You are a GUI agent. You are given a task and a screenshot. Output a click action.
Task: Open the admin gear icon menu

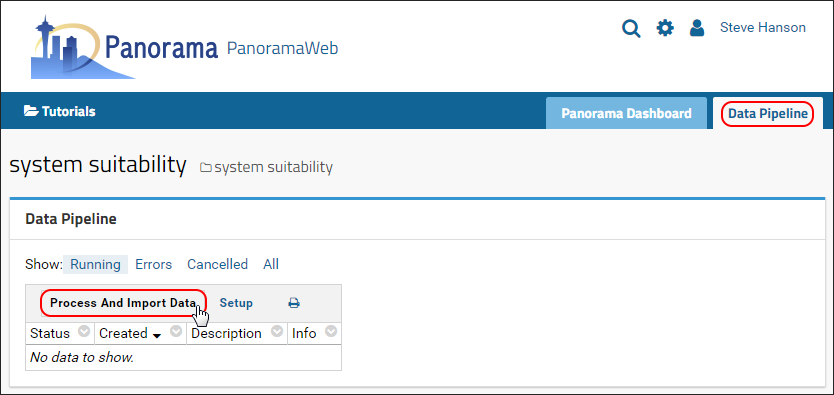[665, 28]
